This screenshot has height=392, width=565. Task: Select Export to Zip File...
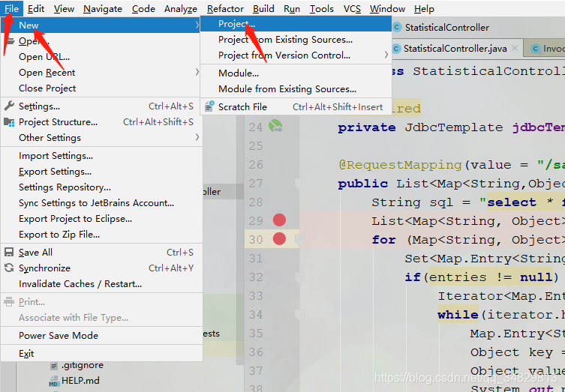(x=101, y=235)
